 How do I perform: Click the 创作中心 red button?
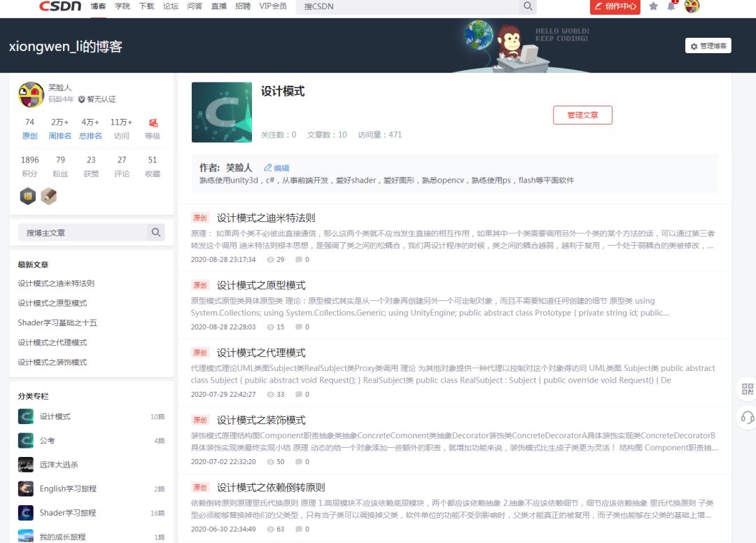[615, 6]
